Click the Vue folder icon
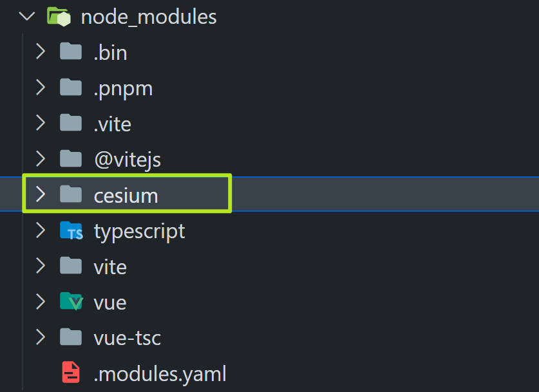 [x=71, y=301]
